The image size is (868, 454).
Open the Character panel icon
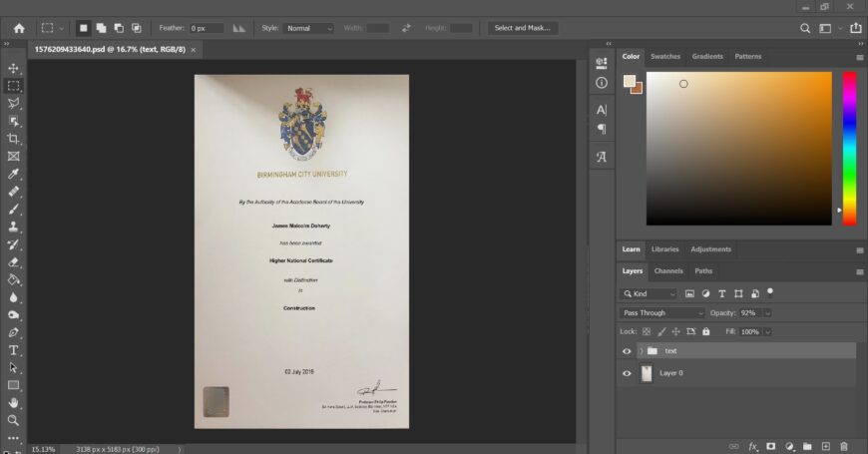602,110
